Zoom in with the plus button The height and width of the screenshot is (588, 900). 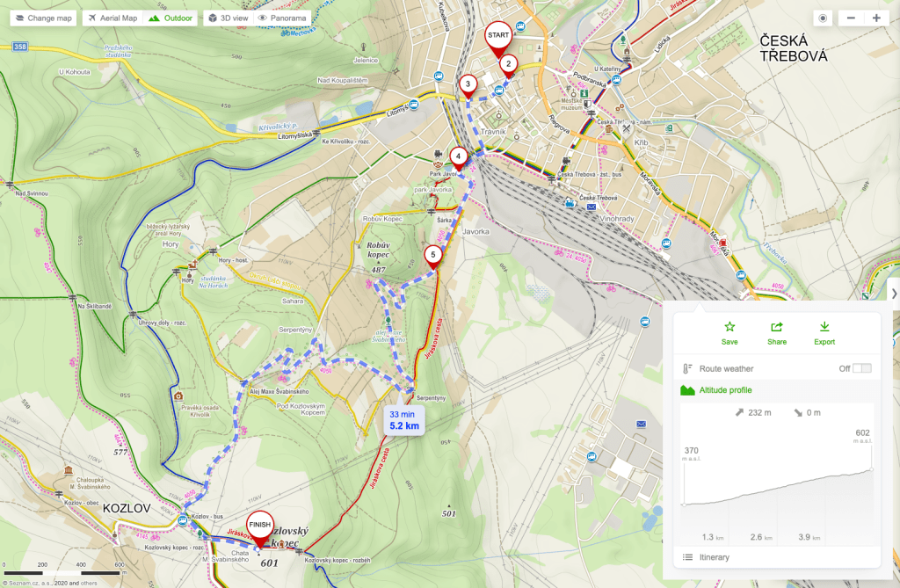pyautogui.click(x=876, y=18)
